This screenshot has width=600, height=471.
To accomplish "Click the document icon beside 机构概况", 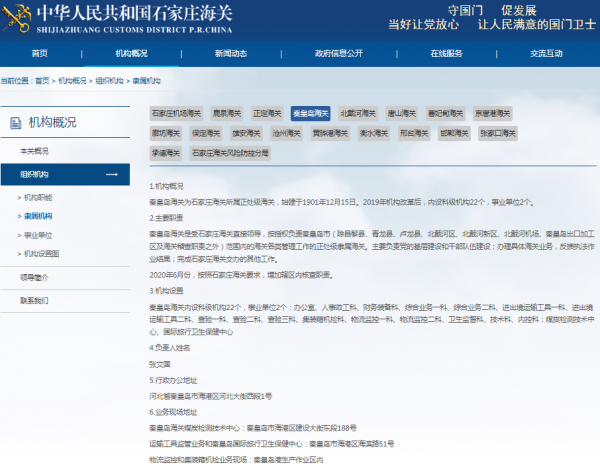I will (x=17, y=123).
